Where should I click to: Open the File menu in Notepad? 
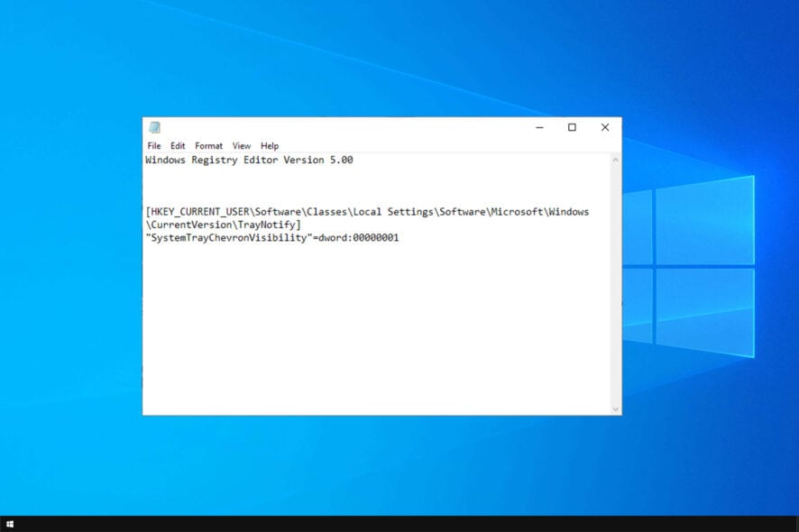click(154, 146)
